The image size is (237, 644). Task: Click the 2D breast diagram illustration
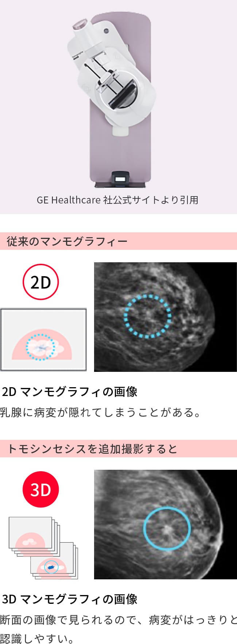point(43,340)
